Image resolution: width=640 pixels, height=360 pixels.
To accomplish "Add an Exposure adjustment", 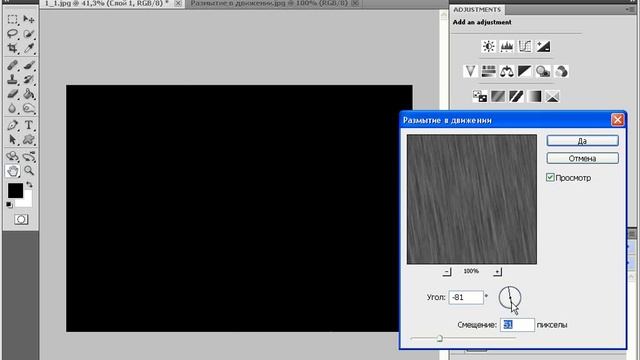I will (543, 46).
